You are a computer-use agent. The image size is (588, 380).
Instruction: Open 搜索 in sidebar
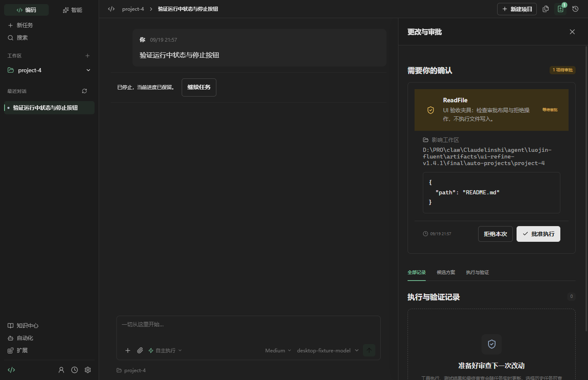[50, 38]
